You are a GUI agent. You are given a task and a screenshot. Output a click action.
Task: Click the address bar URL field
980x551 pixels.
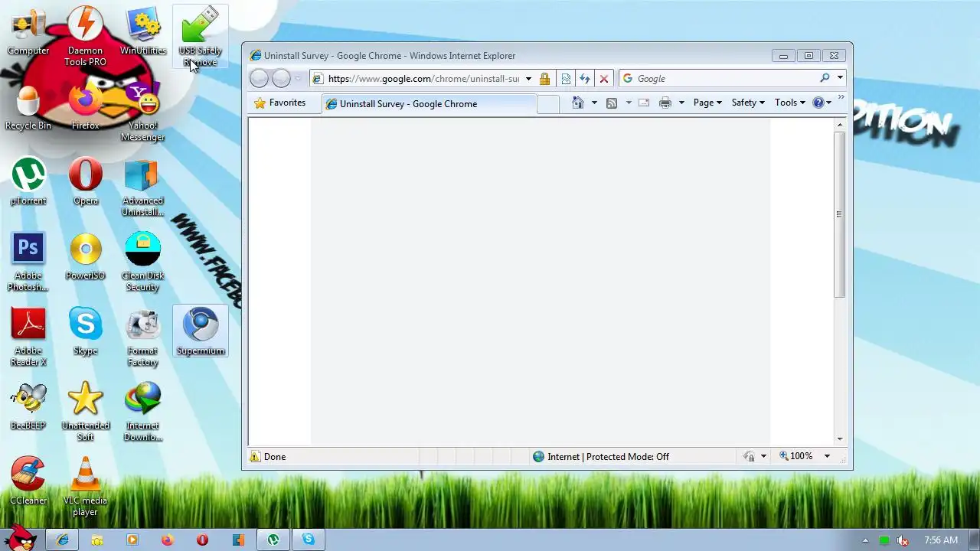[423, 79]
